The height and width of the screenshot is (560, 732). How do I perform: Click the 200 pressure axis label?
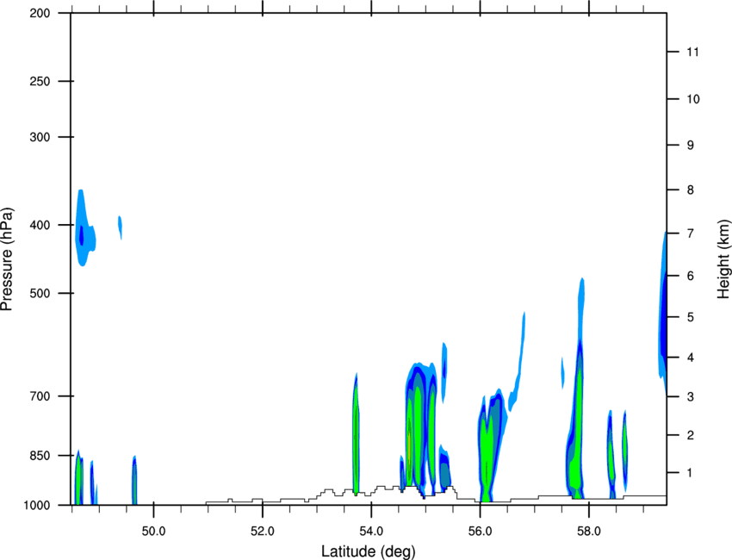(x=40, y=14)
